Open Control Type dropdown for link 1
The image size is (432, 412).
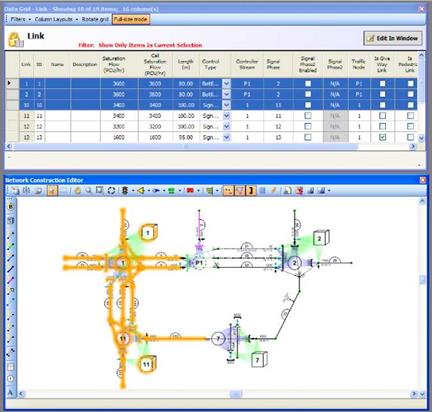click(226, 83)
